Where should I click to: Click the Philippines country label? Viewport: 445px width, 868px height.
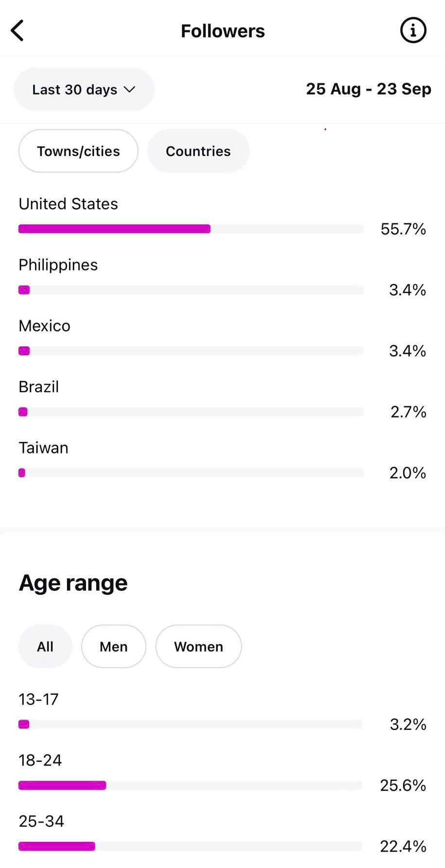[x=58, y=265]
